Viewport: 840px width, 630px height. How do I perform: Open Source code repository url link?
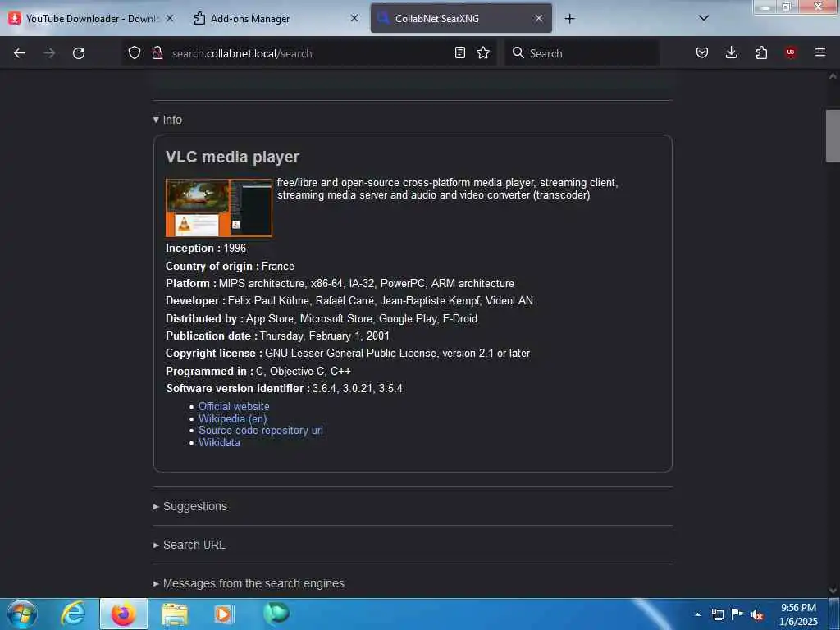point(261,431)
